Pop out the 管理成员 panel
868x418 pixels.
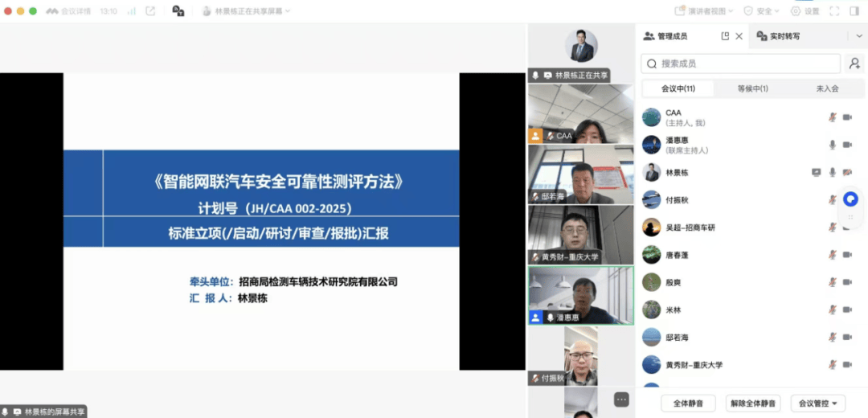point(725,36)
